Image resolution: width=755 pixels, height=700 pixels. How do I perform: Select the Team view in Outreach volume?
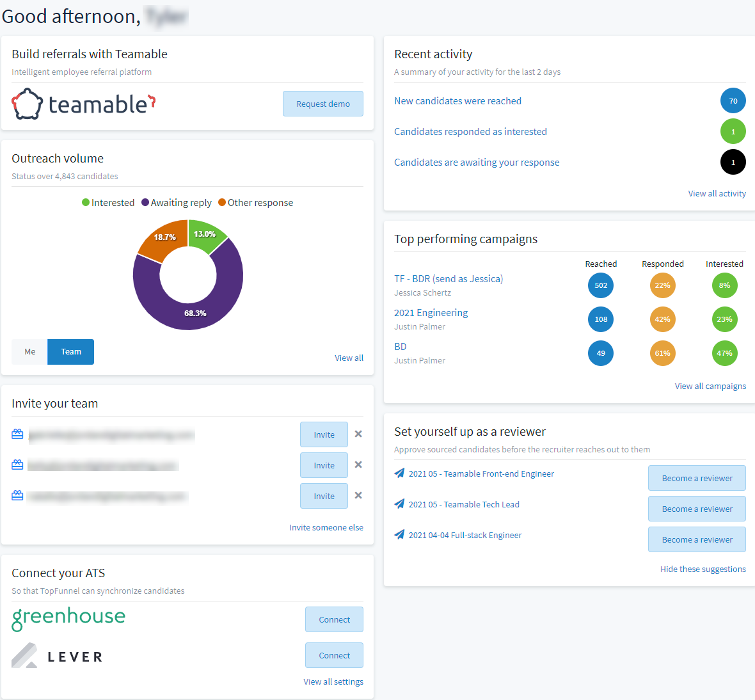pyautogui.click(x=70, y=351)
